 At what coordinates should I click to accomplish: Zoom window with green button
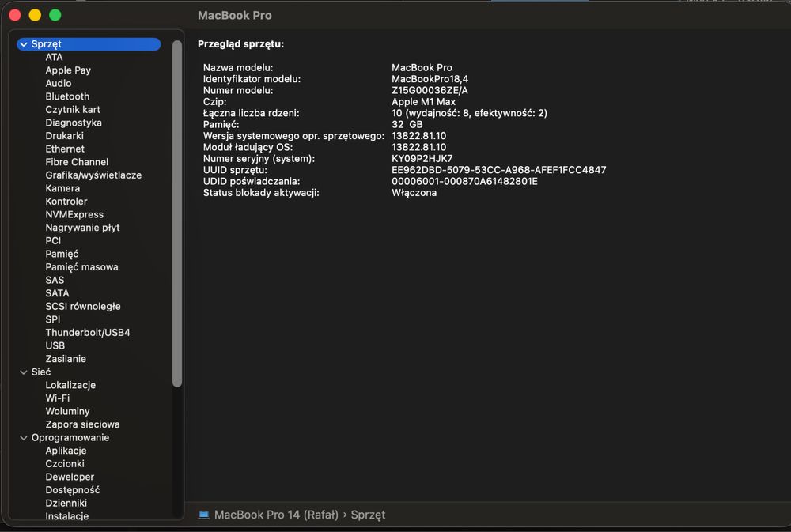pyautogui.click(x=55, y=15)
